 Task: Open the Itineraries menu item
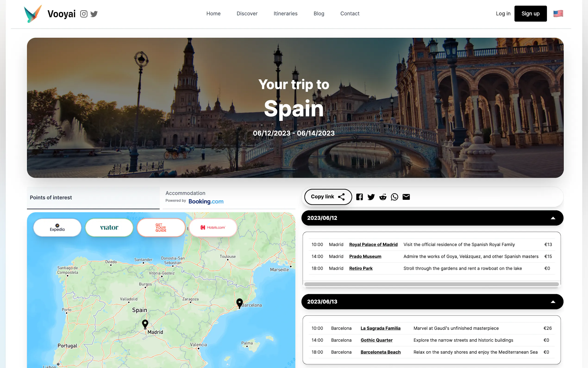(x=285, y=14)
